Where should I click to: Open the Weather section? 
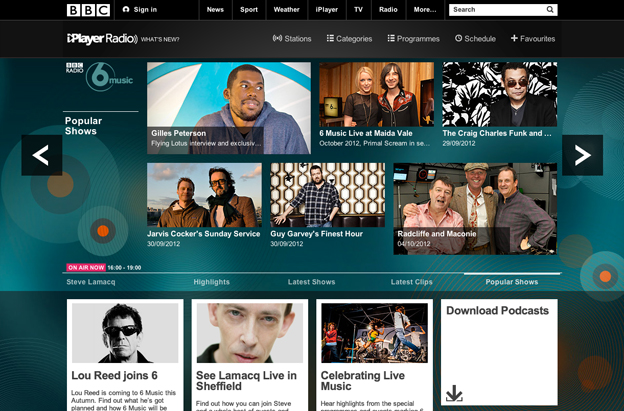287,10
